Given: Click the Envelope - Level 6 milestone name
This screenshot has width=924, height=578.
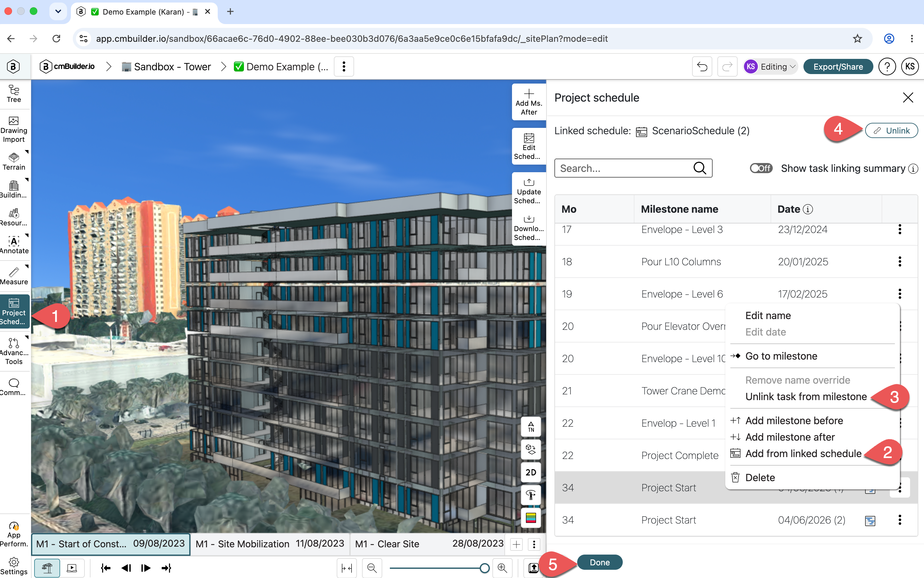Looking at the screenshot, I should (682, 294).
